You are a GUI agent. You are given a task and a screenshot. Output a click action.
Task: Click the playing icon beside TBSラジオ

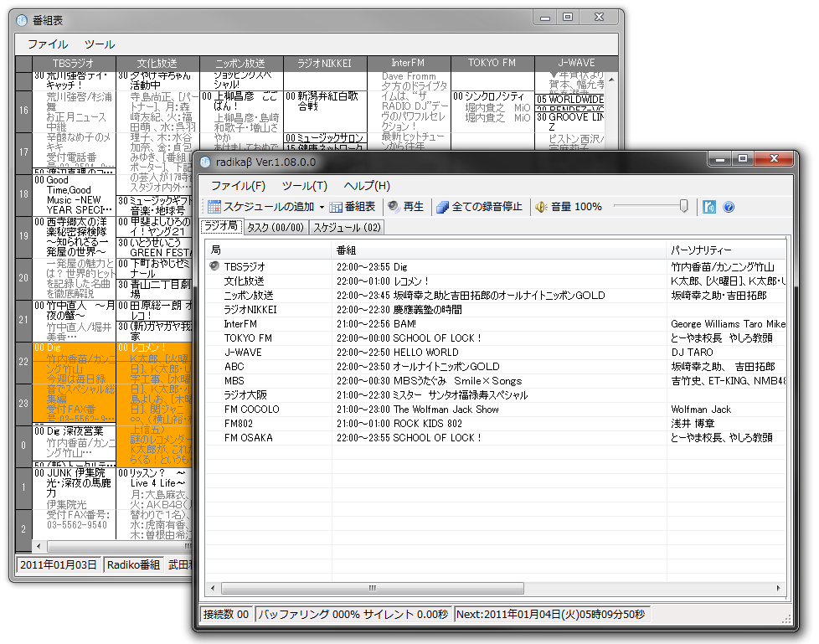point(214,266)
